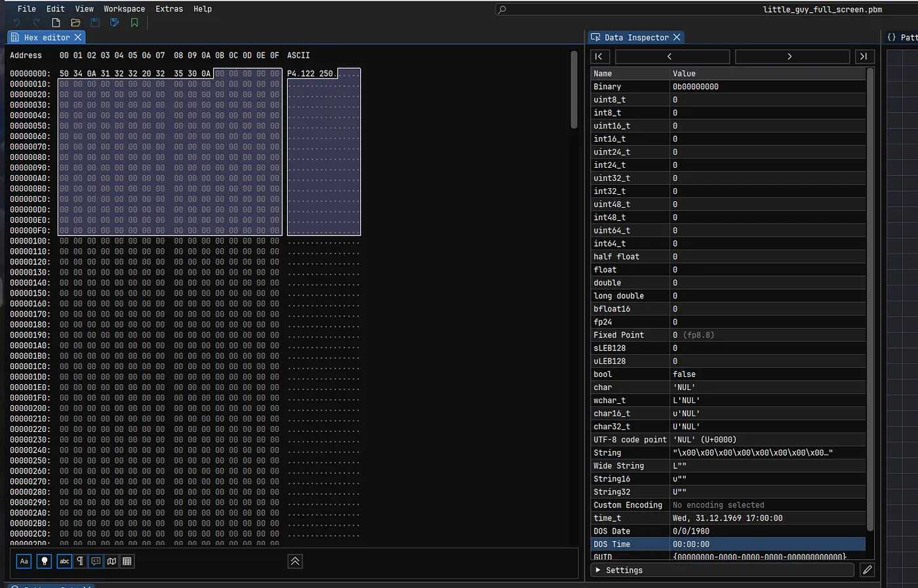Go to previous inspector position using left chevron
This screenshot has height=588, width=918.
click(672, 56)
